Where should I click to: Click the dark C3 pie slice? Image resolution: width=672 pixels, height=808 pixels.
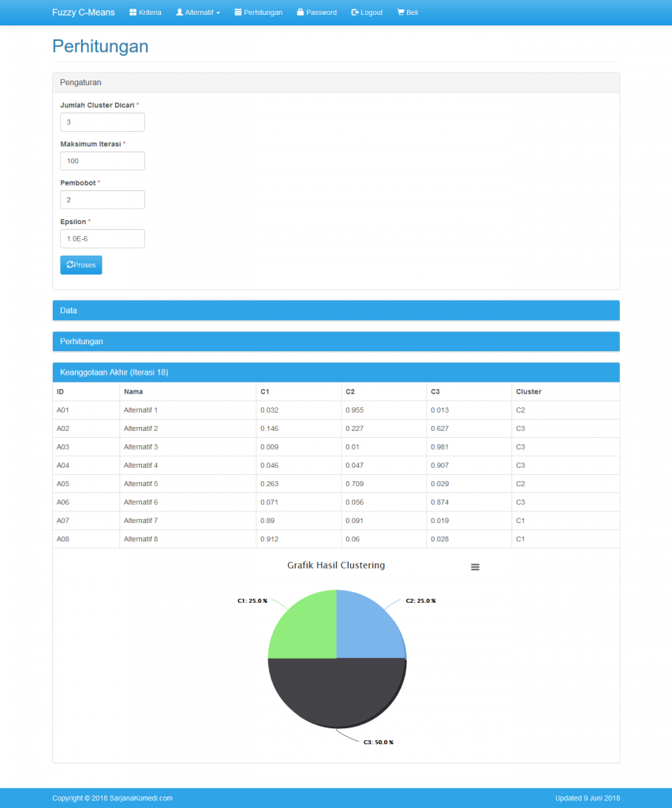pyautogui.click(x=337, y=693)
